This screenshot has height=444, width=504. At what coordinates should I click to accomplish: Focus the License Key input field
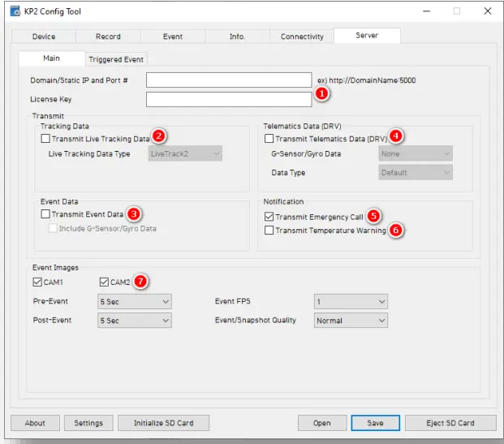(x=229, y=99)
